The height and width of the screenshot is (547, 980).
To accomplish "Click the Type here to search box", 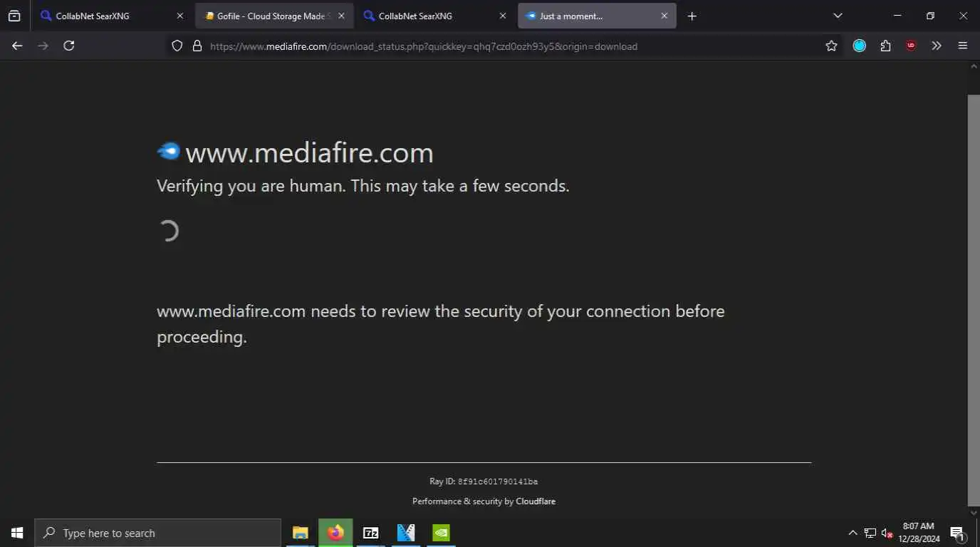I will tap(157, 533).
